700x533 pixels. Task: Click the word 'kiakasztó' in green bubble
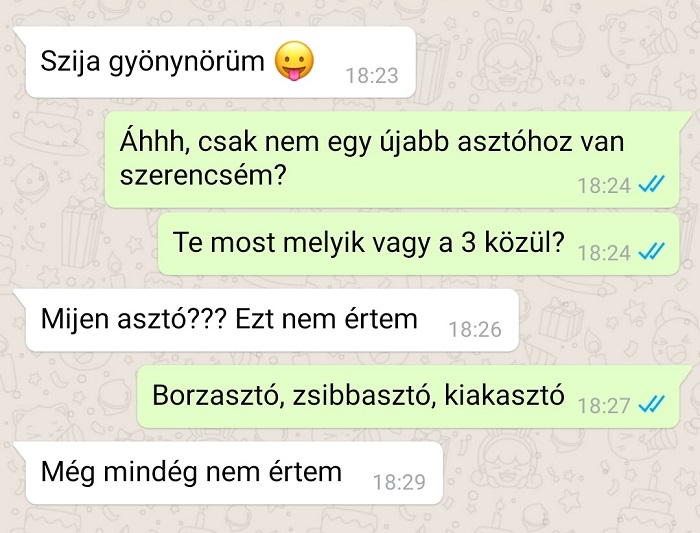pyautogui.click(x=504, y=395)
